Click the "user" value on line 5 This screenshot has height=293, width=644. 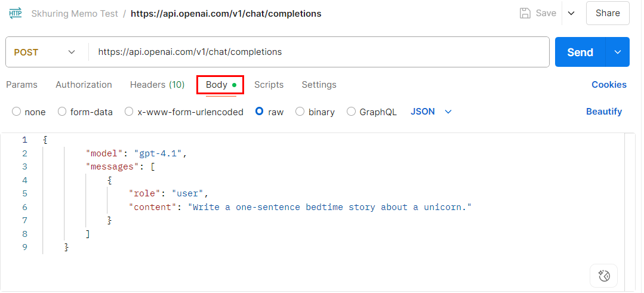tap(187, 194)
